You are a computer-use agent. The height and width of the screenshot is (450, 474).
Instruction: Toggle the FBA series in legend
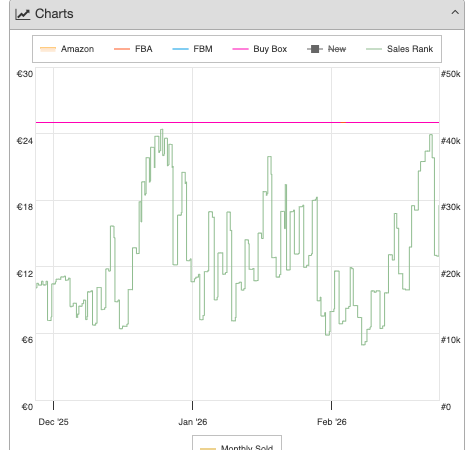pos(133,49)
